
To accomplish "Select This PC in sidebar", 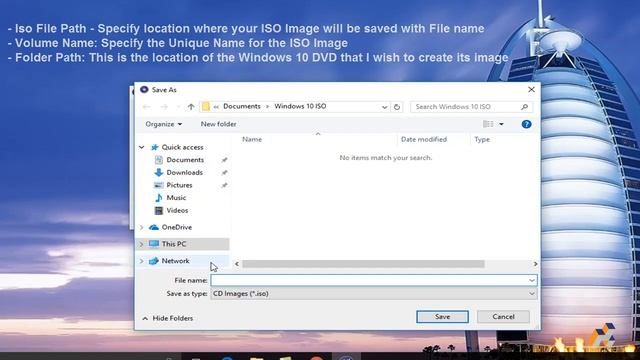I will [x=173, y=244].
